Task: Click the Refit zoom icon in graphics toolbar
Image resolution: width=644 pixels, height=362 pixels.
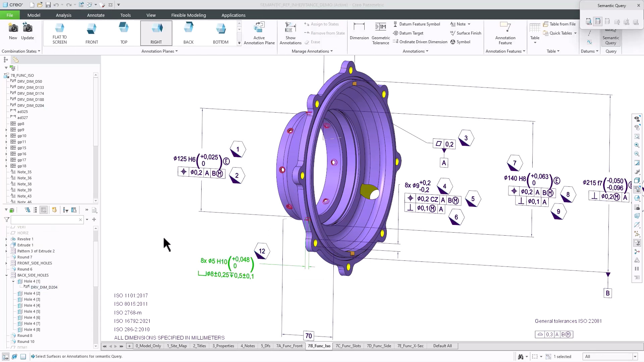Action: (637, 137)
